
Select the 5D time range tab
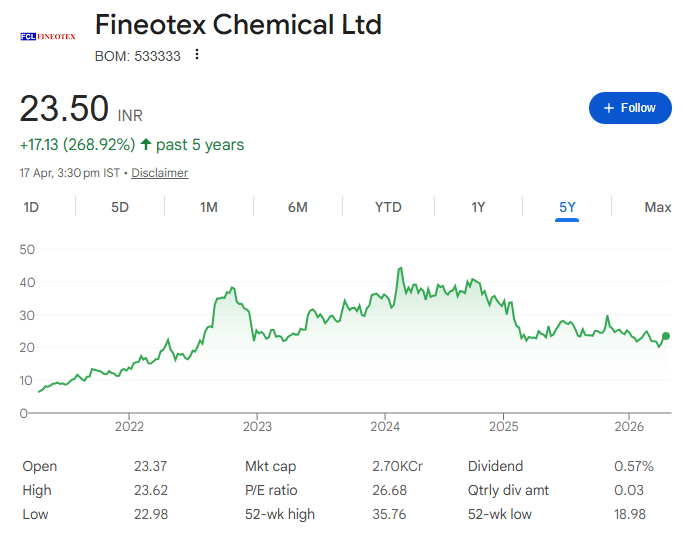tap(120, 207)
